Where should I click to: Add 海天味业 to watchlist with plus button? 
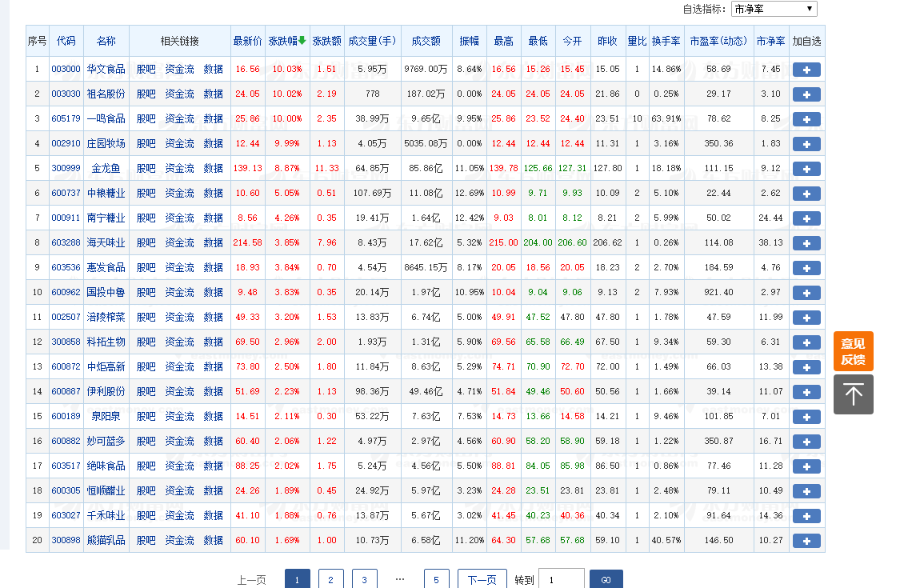coord(806,243)
